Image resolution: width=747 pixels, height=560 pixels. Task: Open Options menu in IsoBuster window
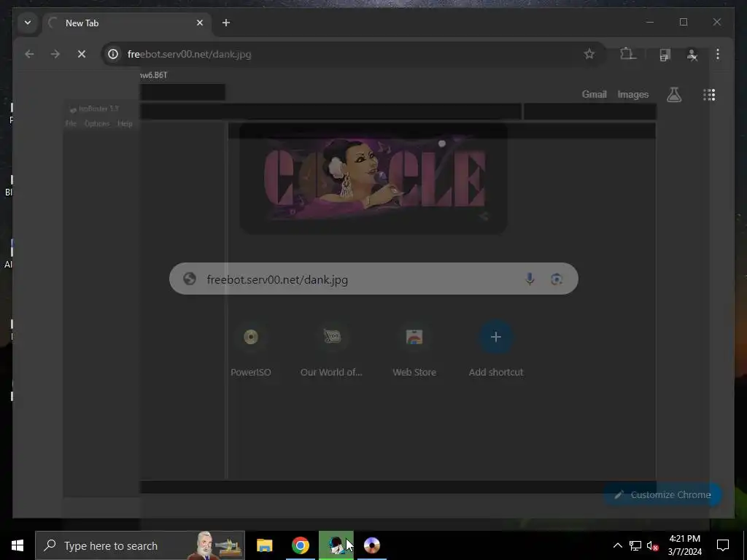tap(97, 123)
